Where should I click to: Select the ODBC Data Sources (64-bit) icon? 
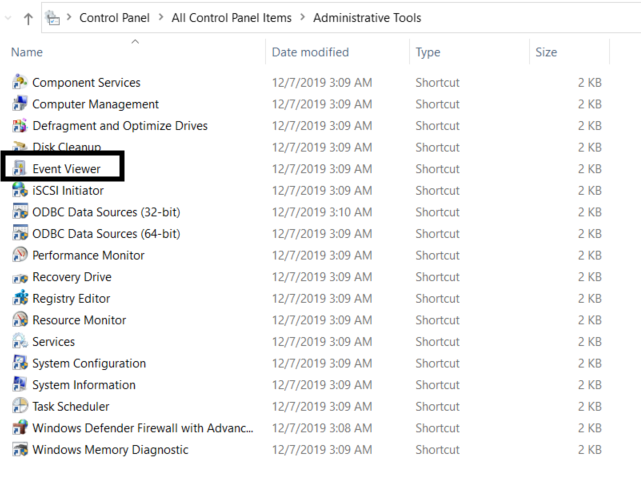click(20, 233)
